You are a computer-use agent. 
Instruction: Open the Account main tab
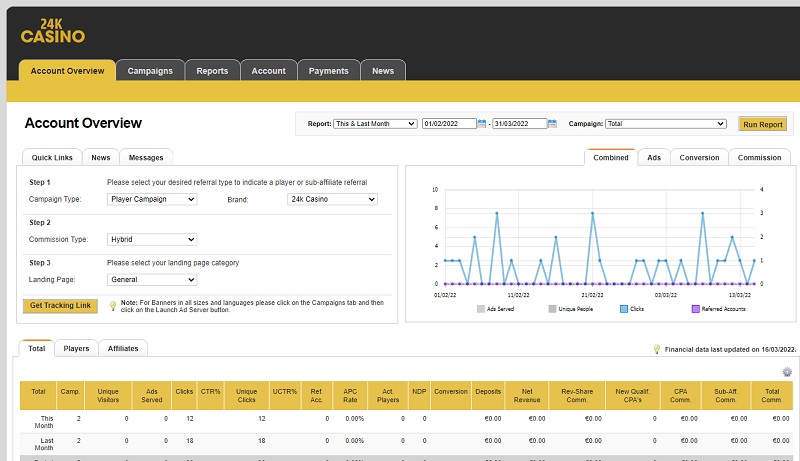point(268,71)
